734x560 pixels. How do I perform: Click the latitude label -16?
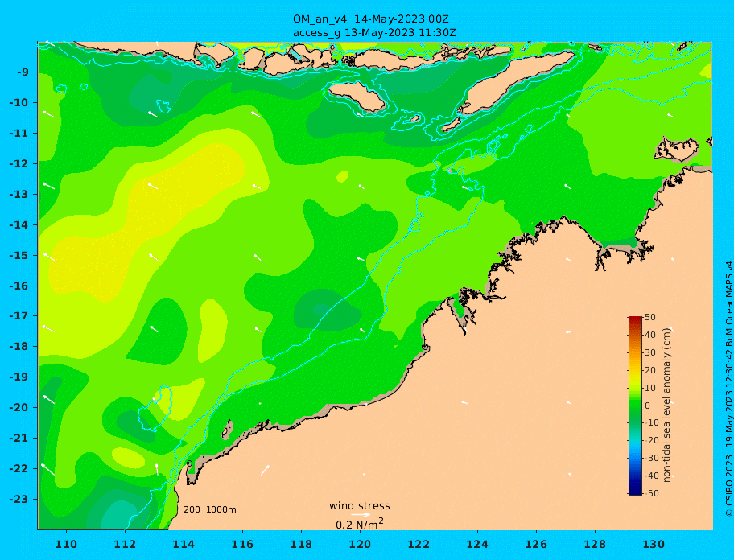(x=19, y=286)
